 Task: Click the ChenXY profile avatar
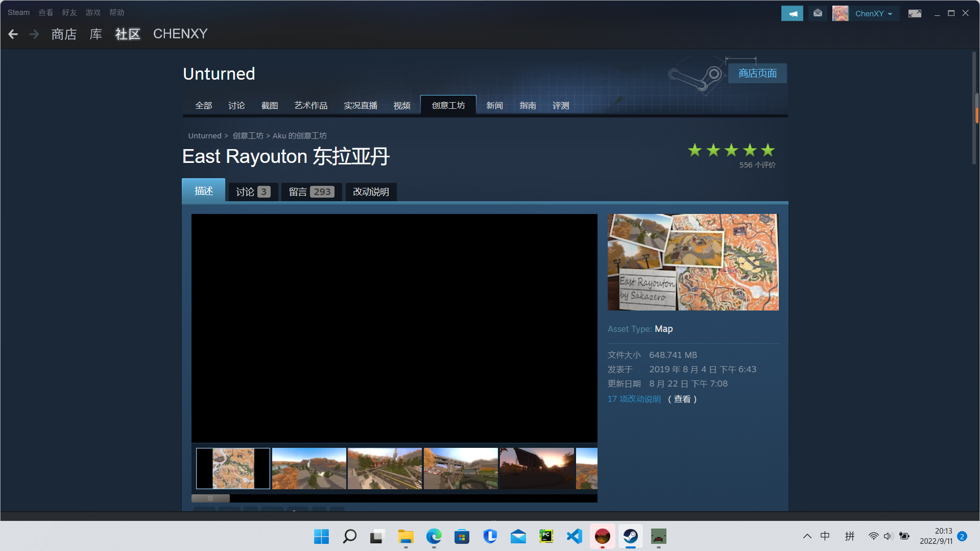tap(840, 13)
